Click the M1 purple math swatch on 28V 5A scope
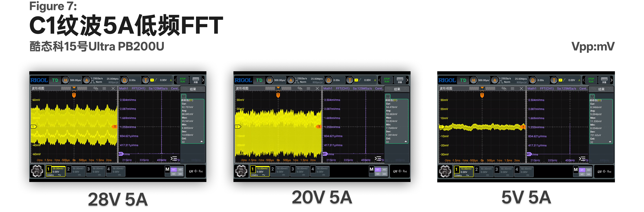The image size is (644, 212). (174, 169)
